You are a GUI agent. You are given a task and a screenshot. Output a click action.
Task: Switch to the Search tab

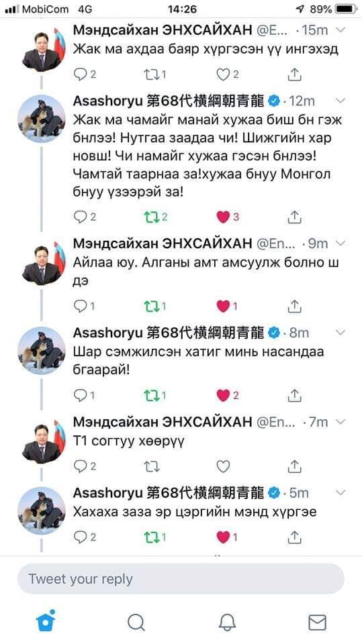[x=136, y=623]
